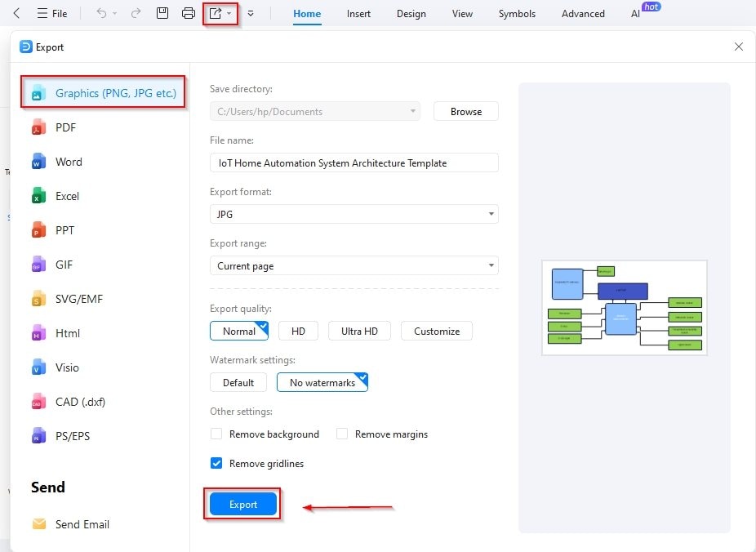Click the Browse button
This screenshot has width=756, height=552.
[465, 111]
